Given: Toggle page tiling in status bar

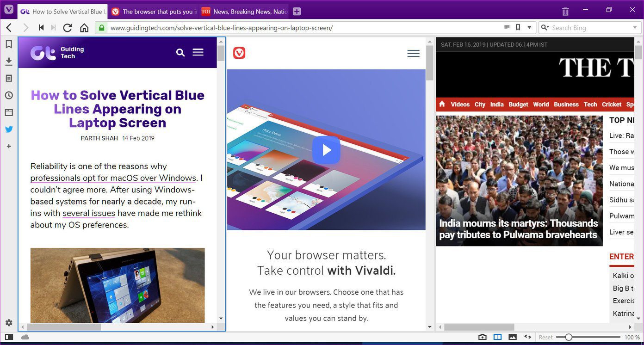Looking at the screenshot, I should (497, 337).
